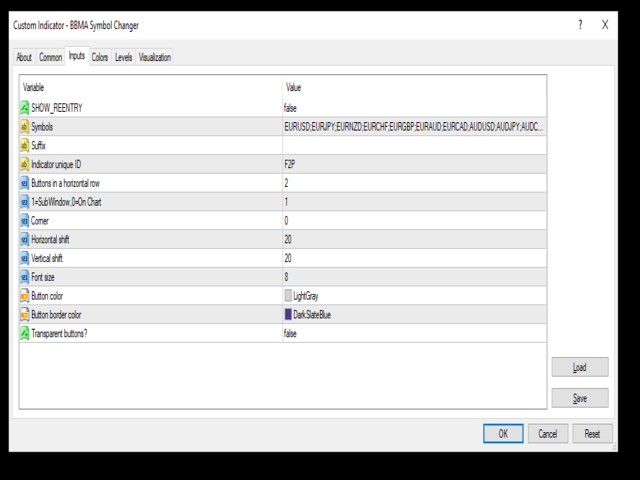Viewport: 640px width, 480px height.
Task: Click the Save button
Action: coord(580,398)
